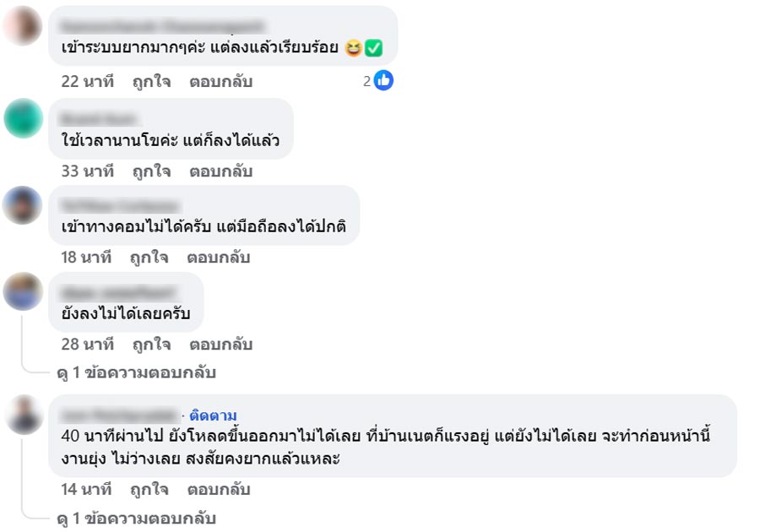Screen dimensions: 760x532
Task: Click the fourth commenter's profile photo
Action: click(x=23, y=292)
